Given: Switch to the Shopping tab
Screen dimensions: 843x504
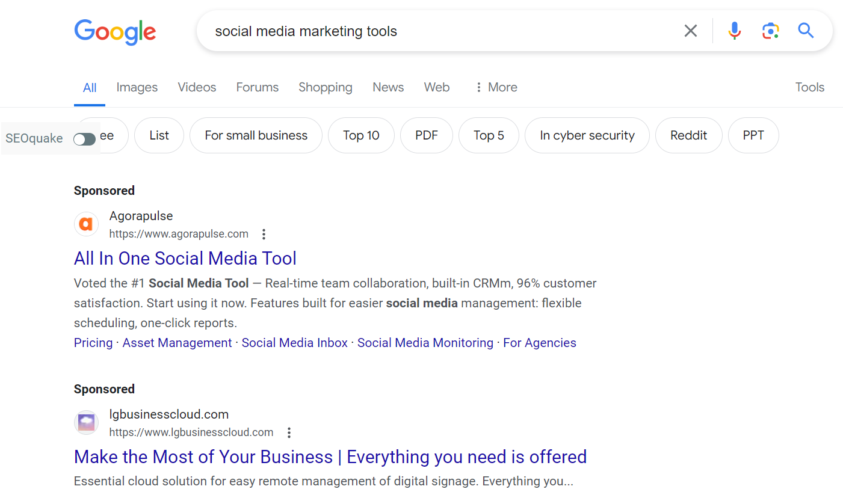Looking at the screenshot, I should tap(326, 87).
